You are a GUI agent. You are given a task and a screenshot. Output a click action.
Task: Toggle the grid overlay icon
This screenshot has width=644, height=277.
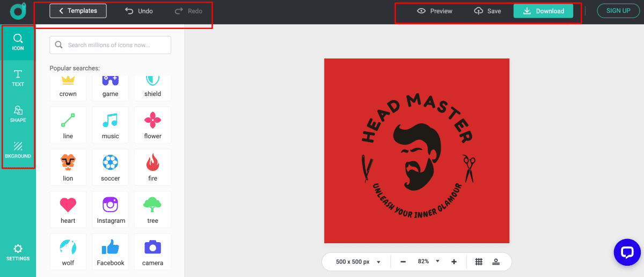point(479,261)
